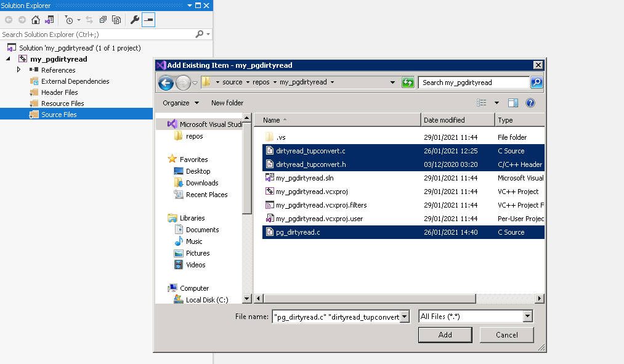624x364 pixels.
Task: Toggle the preview pane in the dialog
Action: 514,102
